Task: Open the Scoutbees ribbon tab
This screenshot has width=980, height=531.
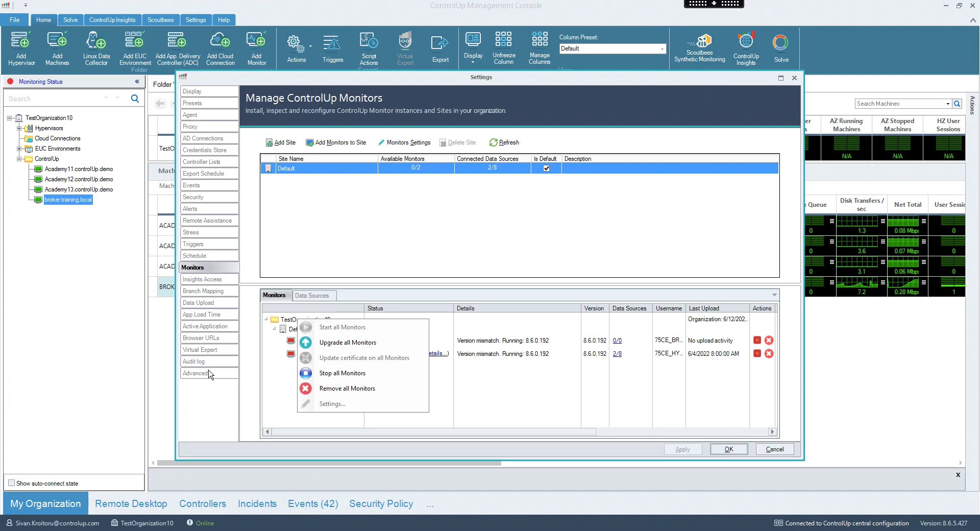Action: (x=160, y=20)
